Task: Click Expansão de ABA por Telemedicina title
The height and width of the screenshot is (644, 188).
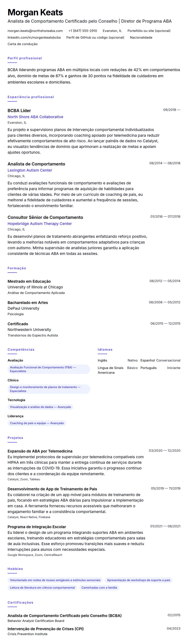Action: [x=40, y=451]
